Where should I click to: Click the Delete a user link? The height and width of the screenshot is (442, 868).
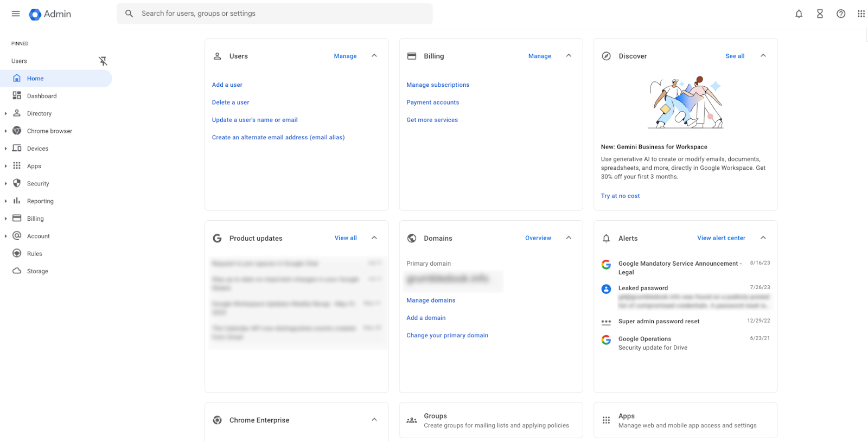pos(231,103)
